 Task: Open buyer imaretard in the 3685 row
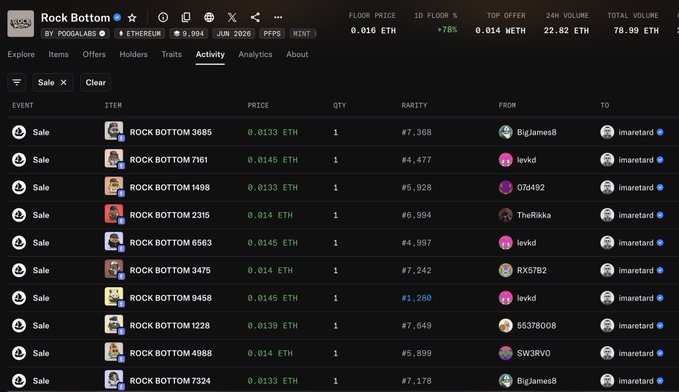[x=636, y=133]
